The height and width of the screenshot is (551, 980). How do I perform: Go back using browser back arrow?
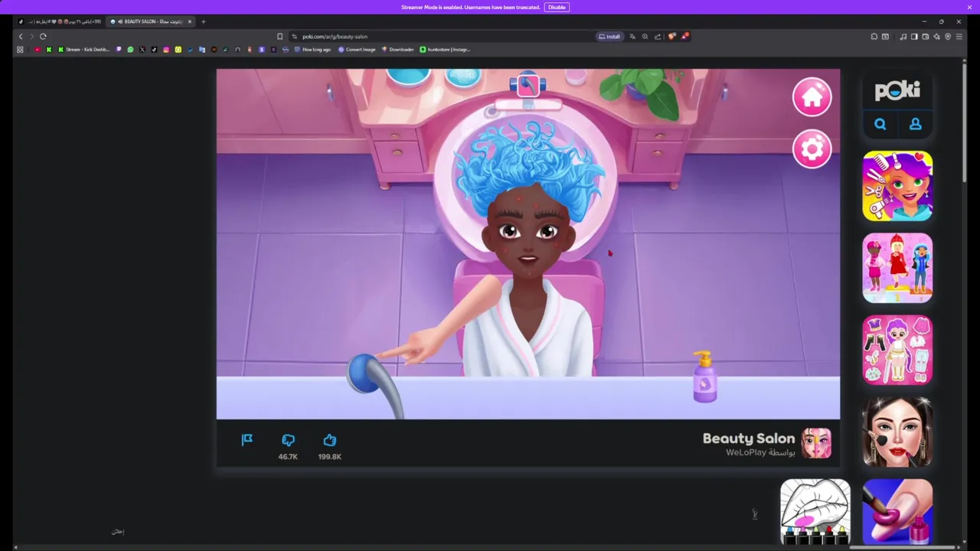coord(21,36)
